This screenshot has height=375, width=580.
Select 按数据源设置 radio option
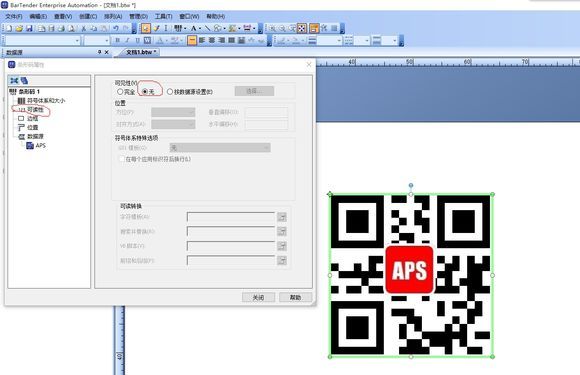click(x=170, y=91)
